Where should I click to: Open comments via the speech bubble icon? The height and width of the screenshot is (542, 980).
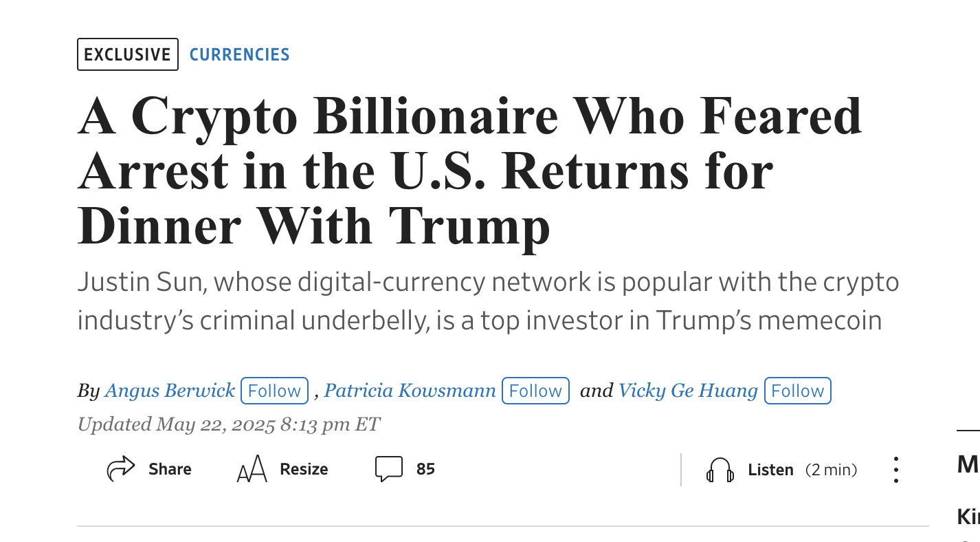click(389, 469)
